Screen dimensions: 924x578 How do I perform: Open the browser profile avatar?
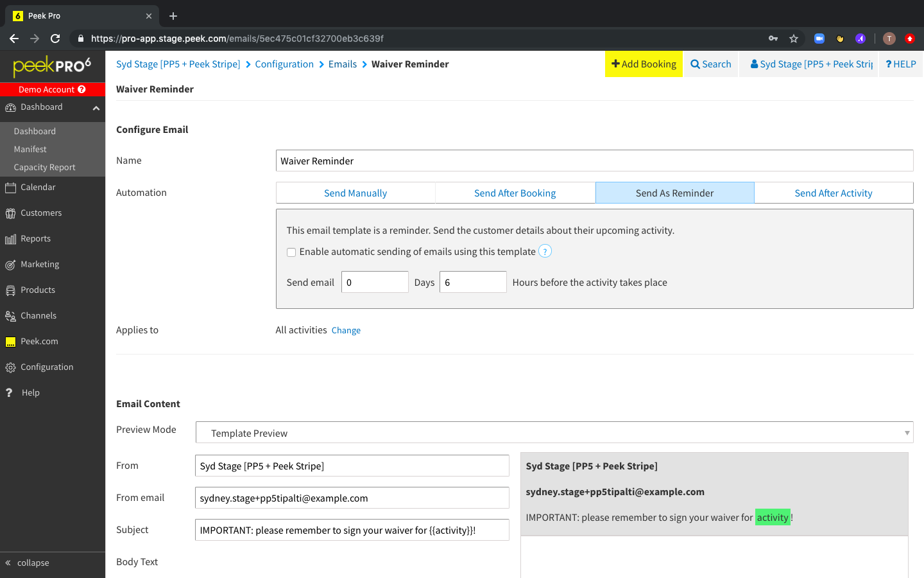pos(889,39)
